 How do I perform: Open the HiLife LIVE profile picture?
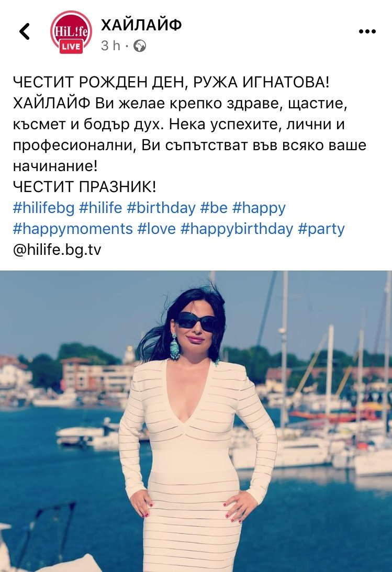point(71,32)
